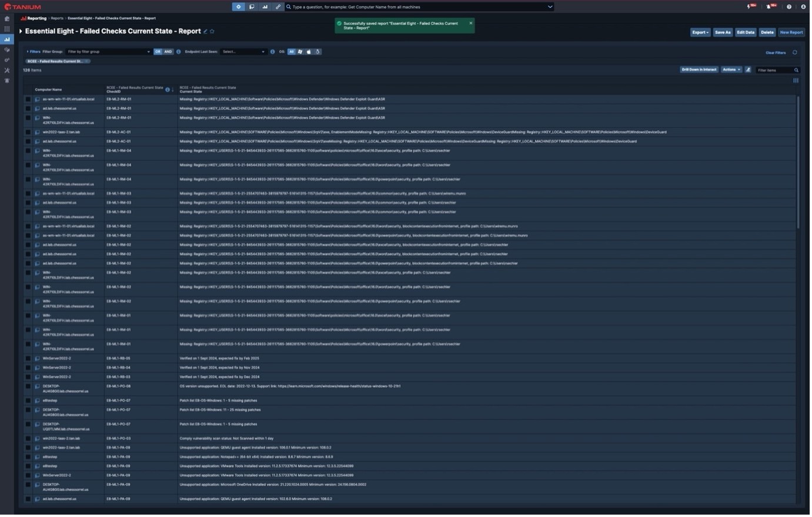
Task: Select the All OS filter
Action: point(292,52)
